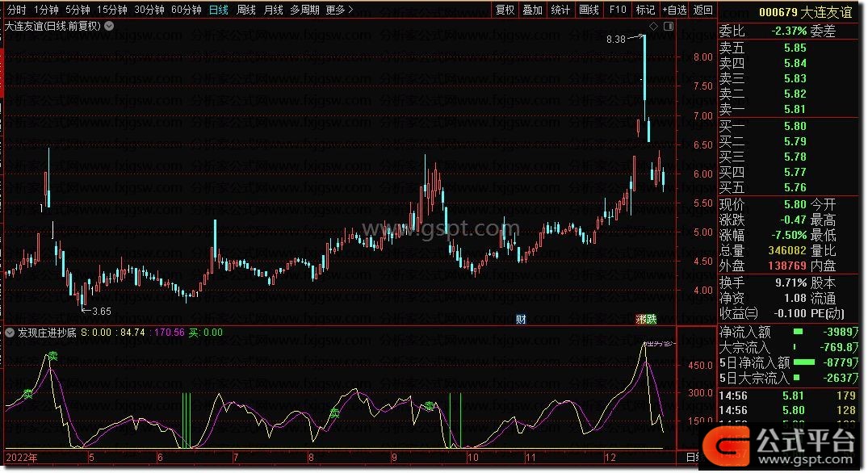Click the 卖一 price 5.81

pos(795,110)
